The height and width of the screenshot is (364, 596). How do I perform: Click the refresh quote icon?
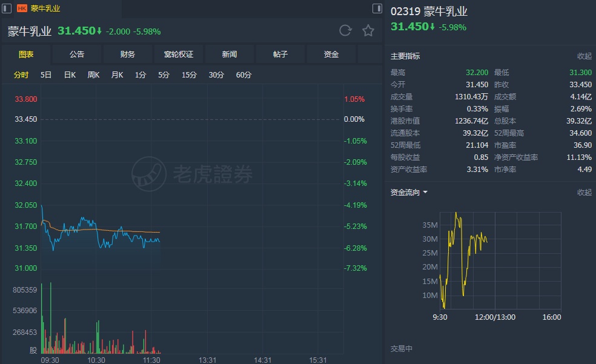coord(345,31)
